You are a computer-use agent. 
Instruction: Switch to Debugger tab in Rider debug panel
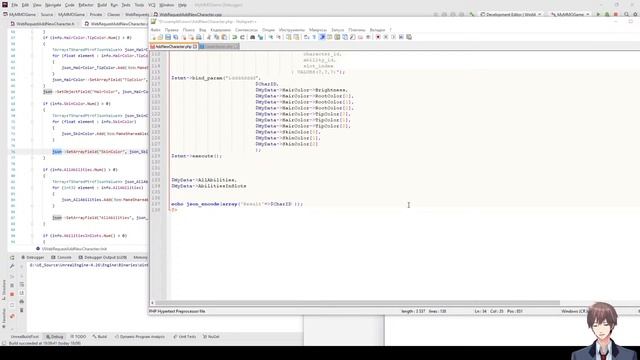[33, 258]
